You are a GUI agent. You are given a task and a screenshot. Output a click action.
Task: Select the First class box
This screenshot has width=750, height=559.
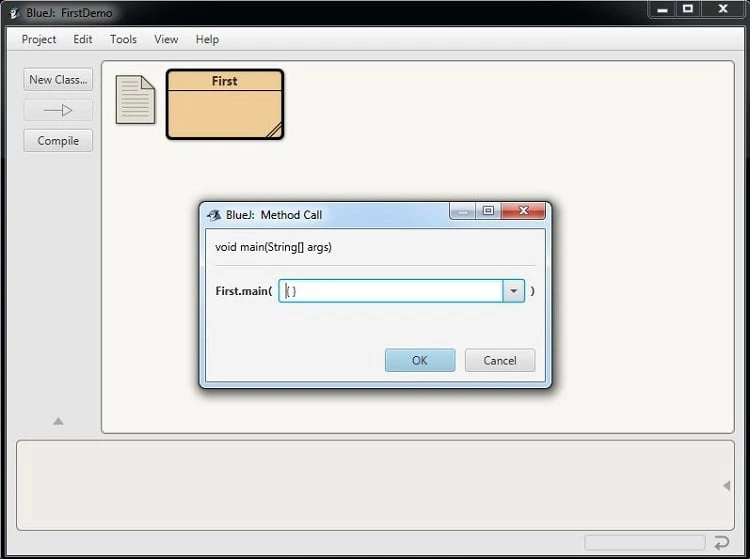coord(224,110)
